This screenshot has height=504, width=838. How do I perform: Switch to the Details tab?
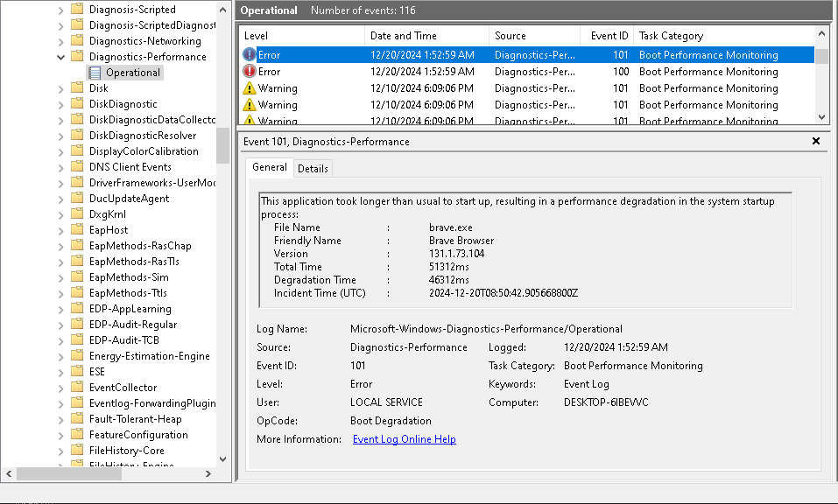point(313,169)
